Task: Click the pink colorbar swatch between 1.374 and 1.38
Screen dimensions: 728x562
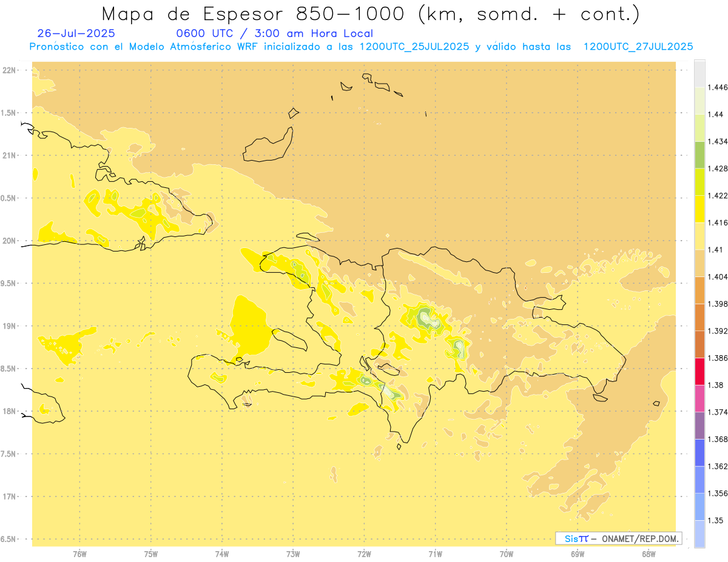Action: tap(699, 398)
